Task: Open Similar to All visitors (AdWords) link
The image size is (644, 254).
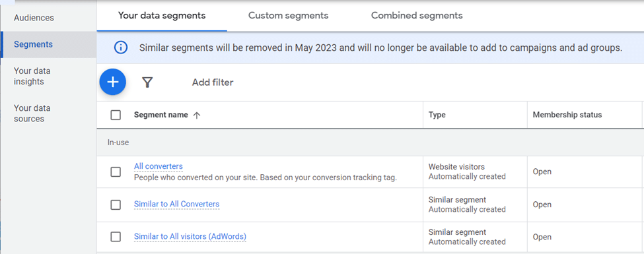Action: pyautogui.click(x=190, y=237)
